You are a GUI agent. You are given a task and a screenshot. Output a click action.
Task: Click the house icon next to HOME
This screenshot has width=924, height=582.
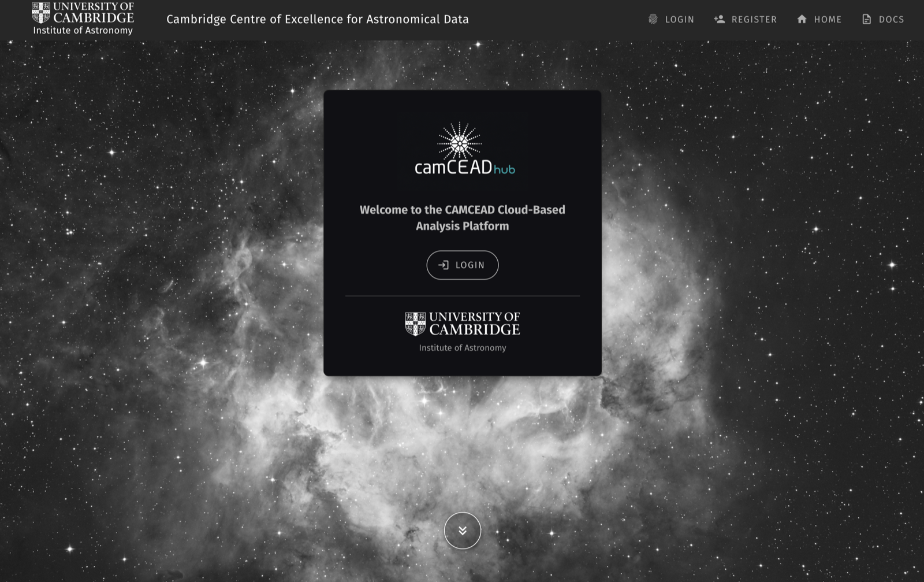[x=802, y=19]
